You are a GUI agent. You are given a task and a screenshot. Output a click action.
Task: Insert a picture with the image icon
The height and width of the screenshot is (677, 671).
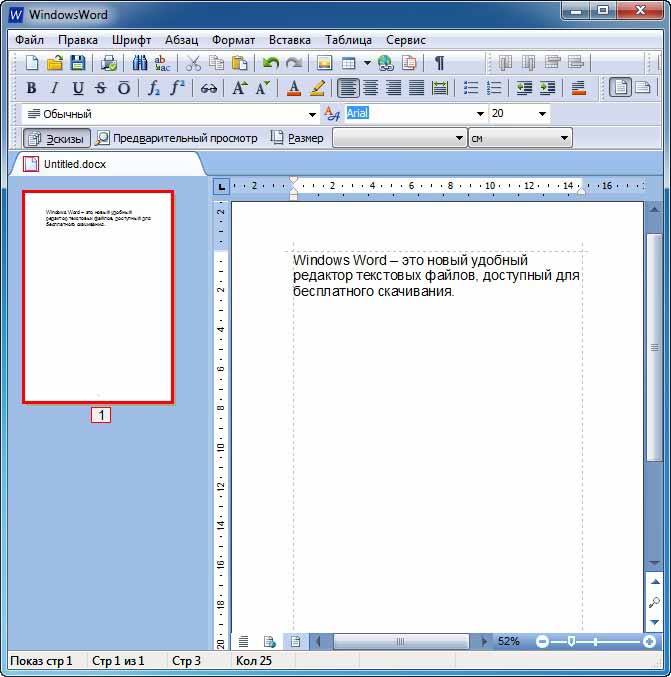click(x=324, y=63)
